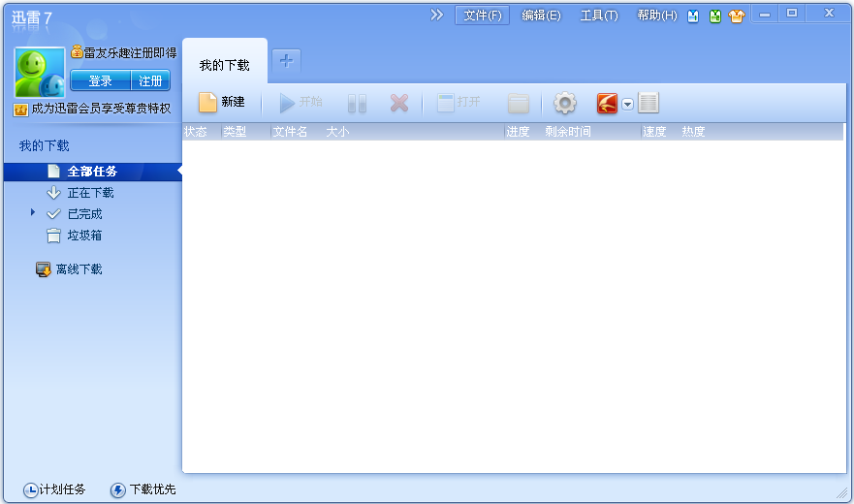Expand dropdown arrow beside red bird icon
The image size is (854, 504).
click(627, 104)
